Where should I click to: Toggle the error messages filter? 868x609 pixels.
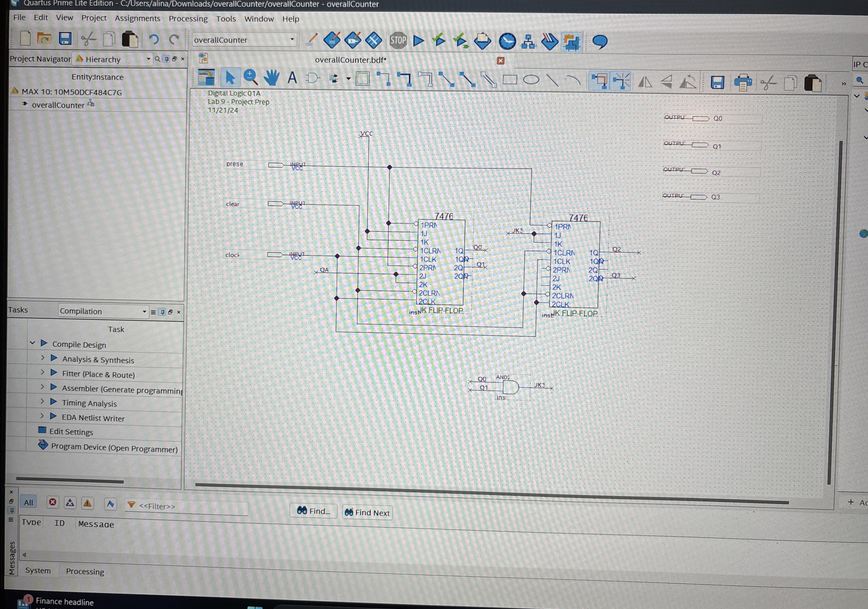point(52,502)
